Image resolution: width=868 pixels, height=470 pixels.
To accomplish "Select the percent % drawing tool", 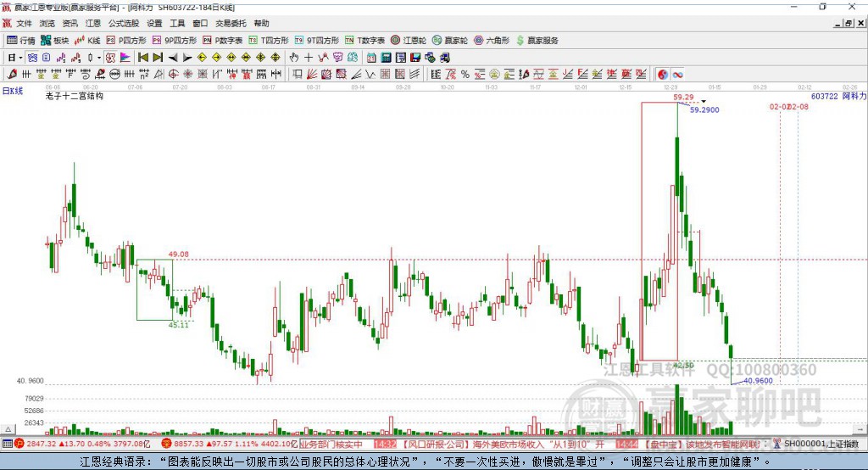I will [465, 75].
